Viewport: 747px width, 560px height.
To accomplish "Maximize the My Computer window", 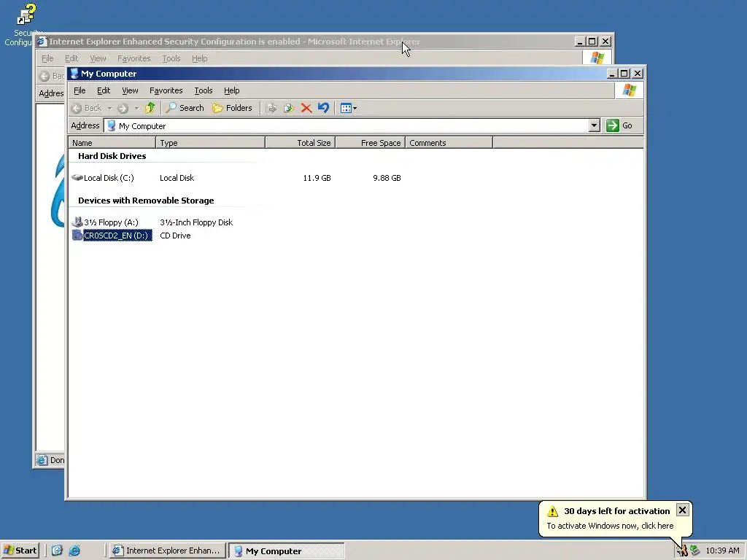I will point(624,74).
